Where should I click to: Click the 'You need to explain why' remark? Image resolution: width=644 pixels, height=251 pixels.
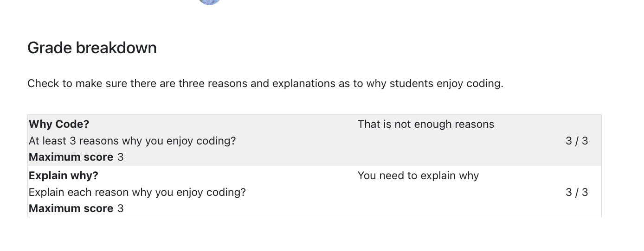pos(418,176)
